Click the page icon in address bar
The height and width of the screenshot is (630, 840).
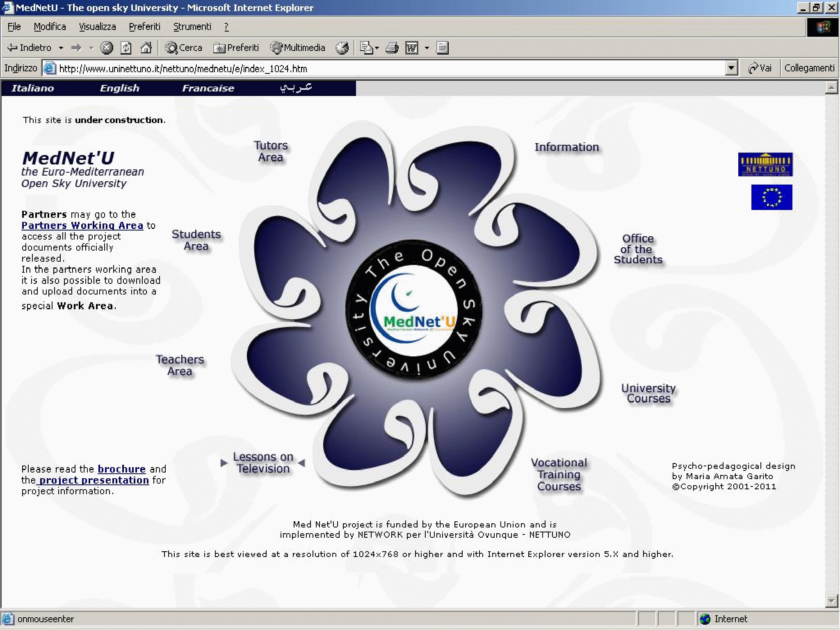click(x=49, y=68)
